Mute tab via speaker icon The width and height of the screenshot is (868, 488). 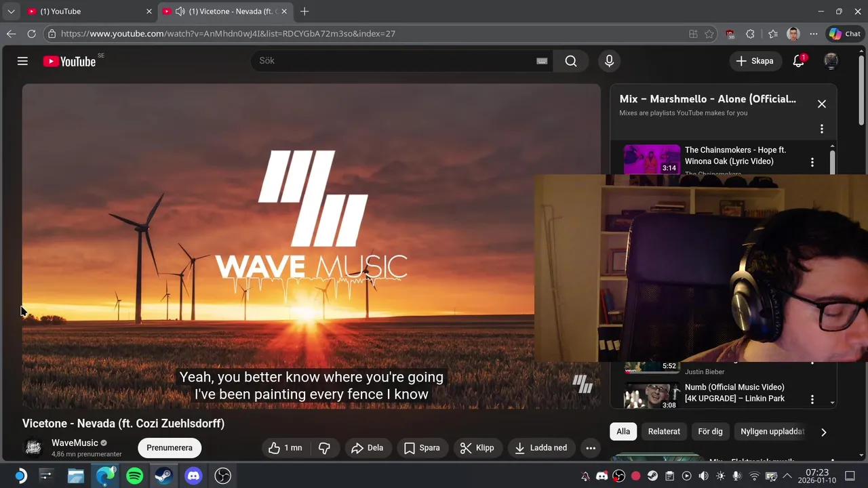coord(180,12)
